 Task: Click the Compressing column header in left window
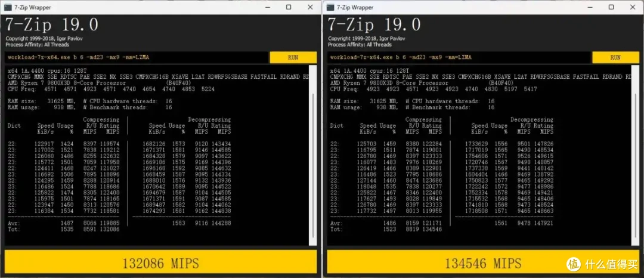(x=101, y=119)
